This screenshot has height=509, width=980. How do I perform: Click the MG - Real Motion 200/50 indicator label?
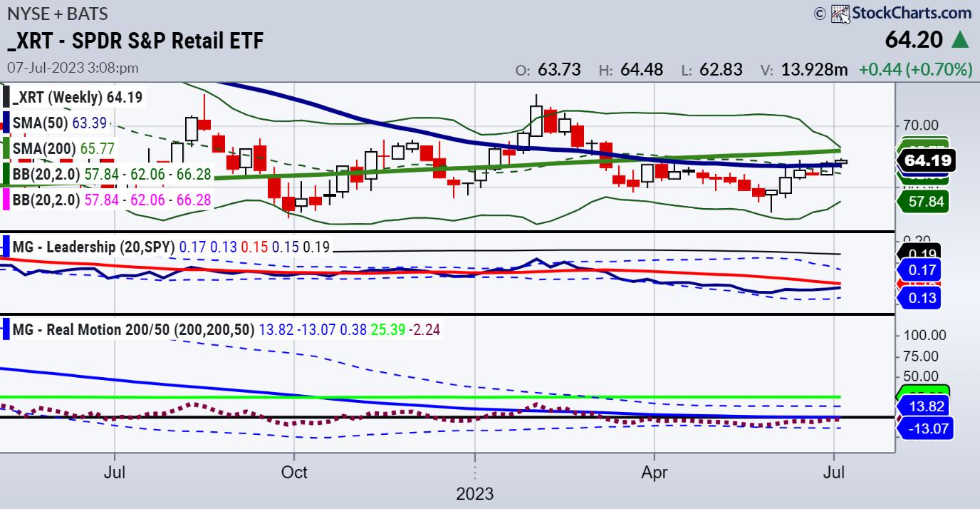coord(133,329)
